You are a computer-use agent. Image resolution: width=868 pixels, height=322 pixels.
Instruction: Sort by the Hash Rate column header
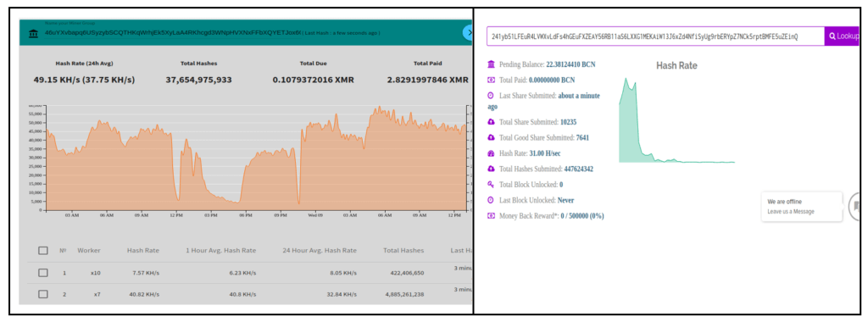tap(142, 251)
